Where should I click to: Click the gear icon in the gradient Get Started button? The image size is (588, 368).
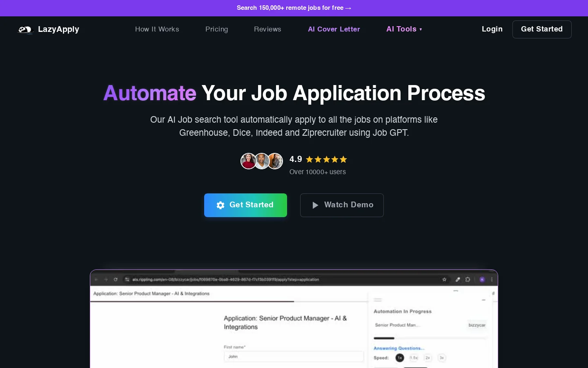coord(220,205)
